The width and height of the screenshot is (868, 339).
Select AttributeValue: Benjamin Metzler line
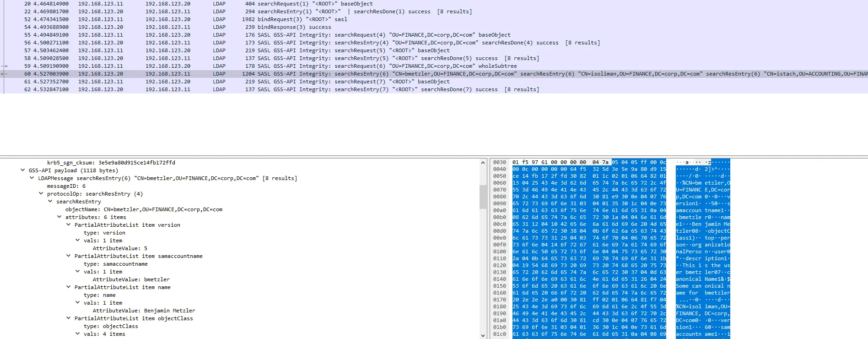tap(144, 311)
